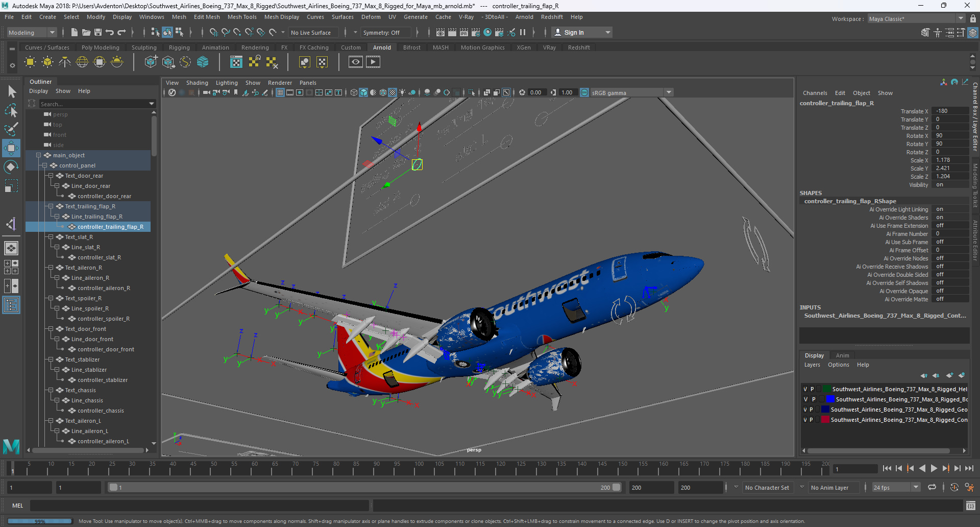Activate the Rotate tool in toolbox
This screenshot has height=527, width=980.
coord(11,167)
